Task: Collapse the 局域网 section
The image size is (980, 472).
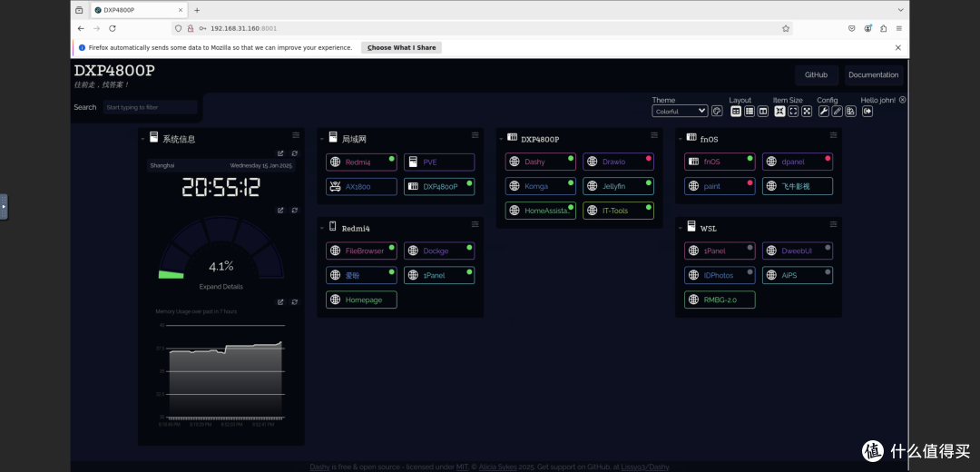Action: [322, 140]
